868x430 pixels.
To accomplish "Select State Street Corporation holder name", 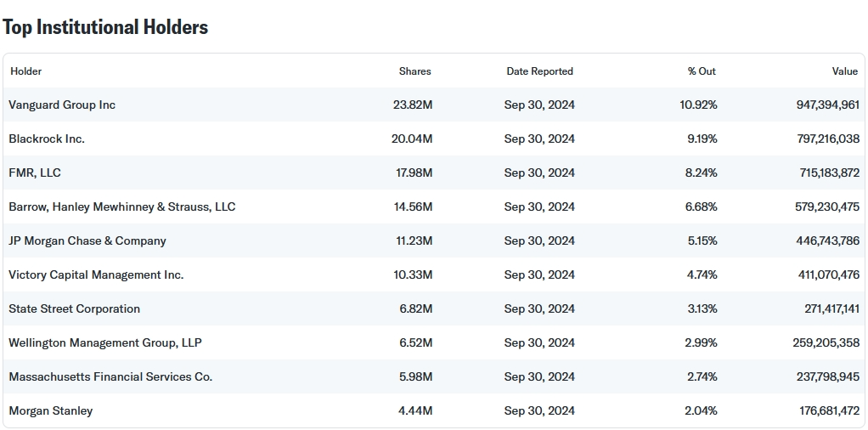I will coord(74,308).
